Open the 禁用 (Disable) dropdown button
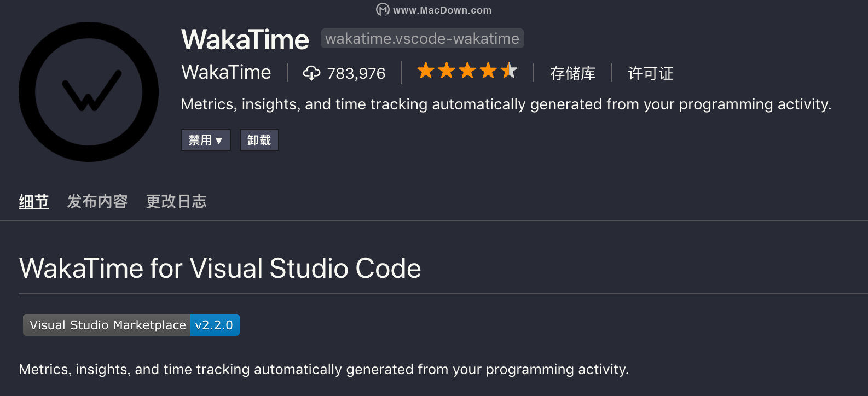This screenshot has height=396, width=868. tap(206, 140)
